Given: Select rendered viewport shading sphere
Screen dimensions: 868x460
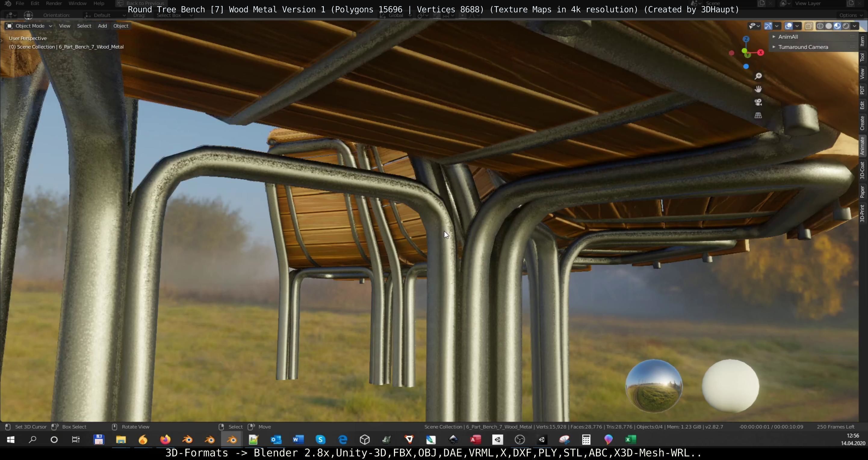Looking at the screenshot, I should click(x=846, y=26).
